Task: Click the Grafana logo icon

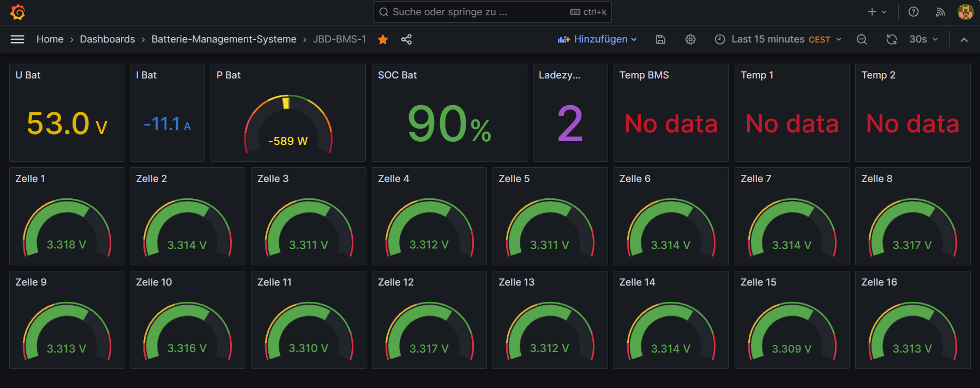Action: click(17, 12)
